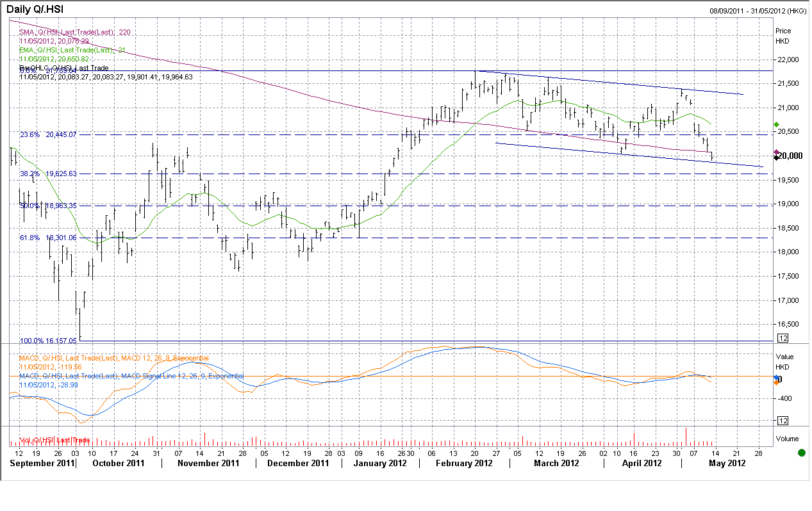
Task: Click February 2012 on the time axis
Action: point(463,463)
